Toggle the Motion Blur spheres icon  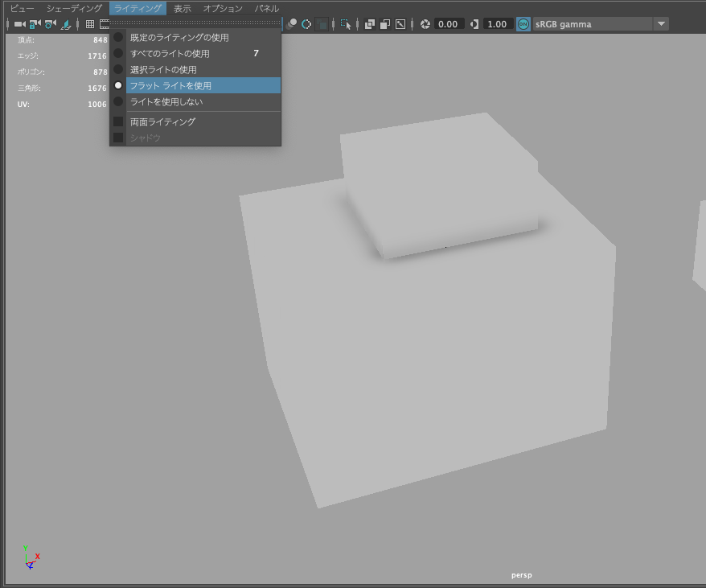(x=292, y=24)
